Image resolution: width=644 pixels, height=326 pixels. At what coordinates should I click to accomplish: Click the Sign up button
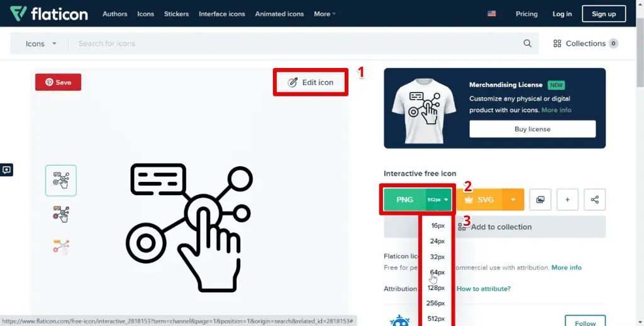pos(604,14)
